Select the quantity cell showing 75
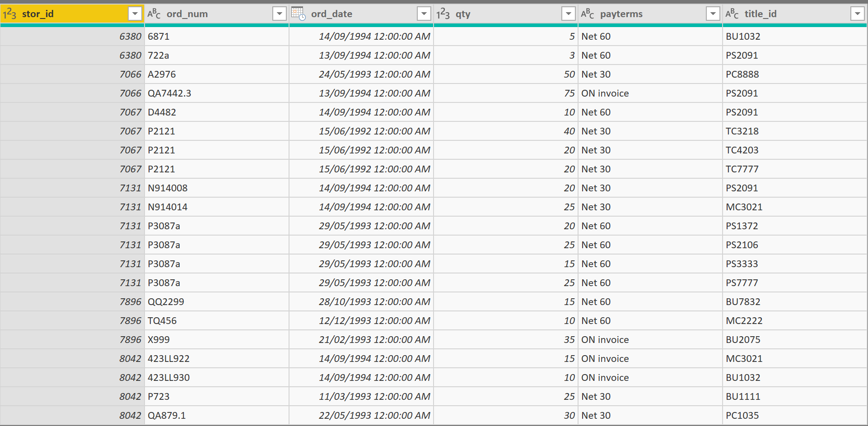This screenshot has width=868, height=426. [569, 93]
